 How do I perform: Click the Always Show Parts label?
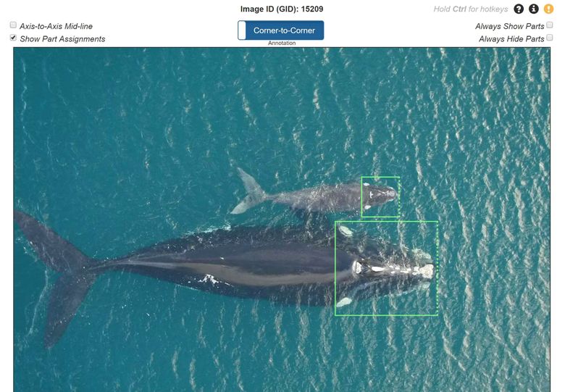pyautogui.click(x=509, y=26)
